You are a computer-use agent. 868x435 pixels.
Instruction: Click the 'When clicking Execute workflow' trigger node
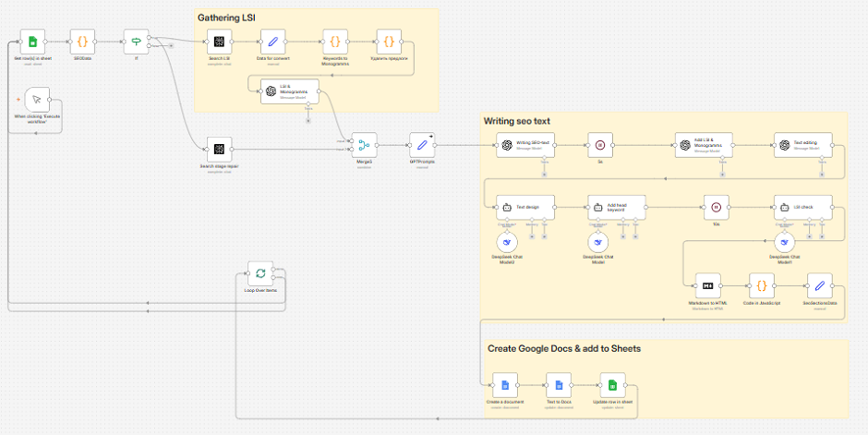coord(34,100)
